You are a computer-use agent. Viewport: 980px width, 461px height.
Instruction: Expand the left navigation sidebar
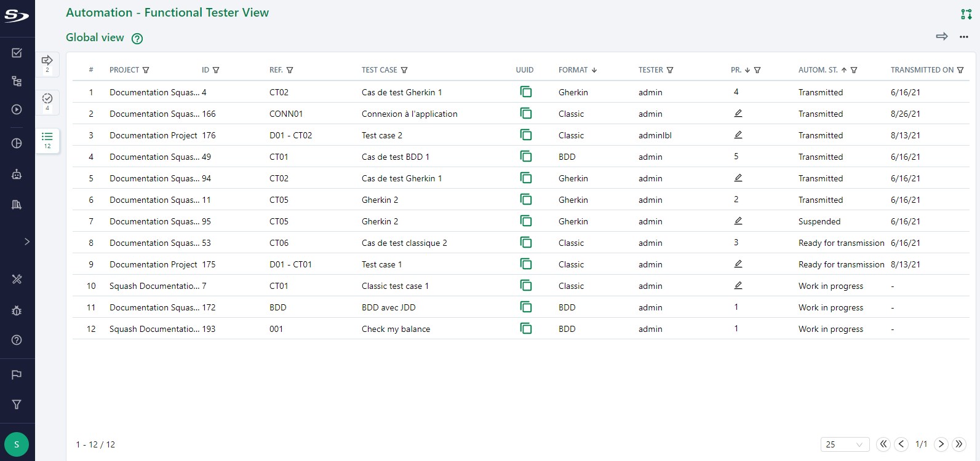(26, 242)
